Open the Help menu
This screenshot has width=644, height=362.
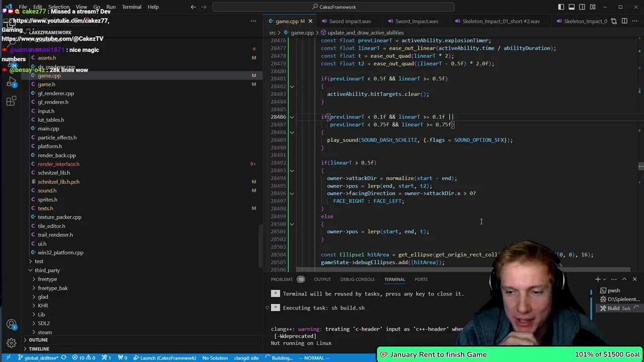pos(153,7)
